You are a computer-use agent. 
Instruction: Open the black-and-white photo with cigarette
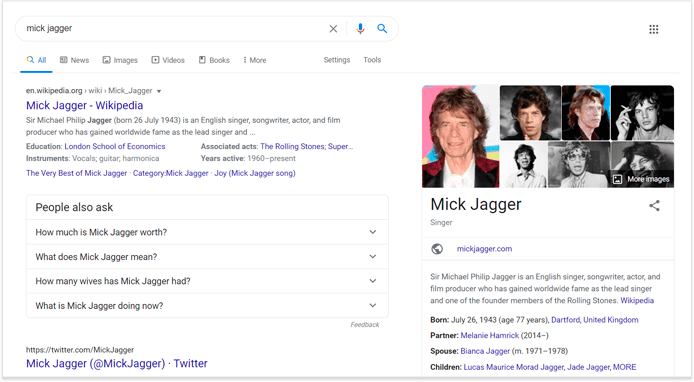coord(642,113)
